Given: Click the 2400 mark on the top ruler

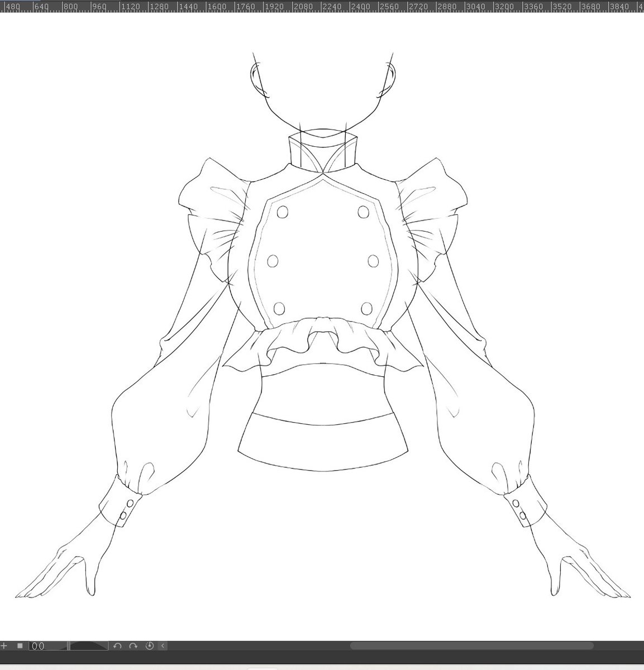Looking at the screenshot, I should pos(362,7).
